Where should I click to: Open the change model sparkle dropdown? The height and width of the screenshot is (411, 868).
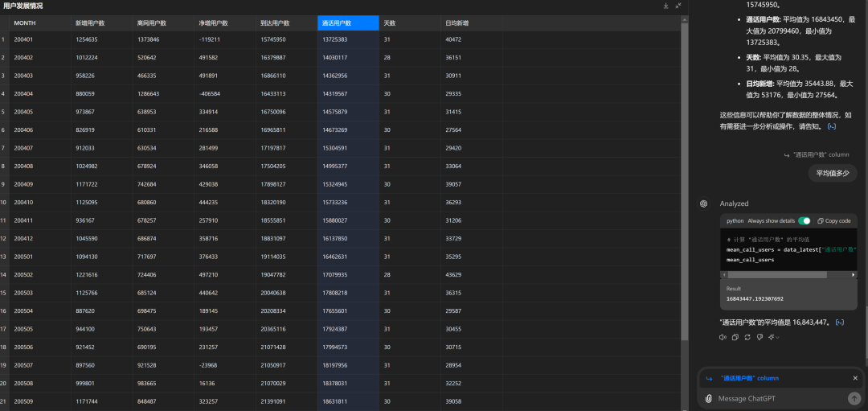click(773, 337)
